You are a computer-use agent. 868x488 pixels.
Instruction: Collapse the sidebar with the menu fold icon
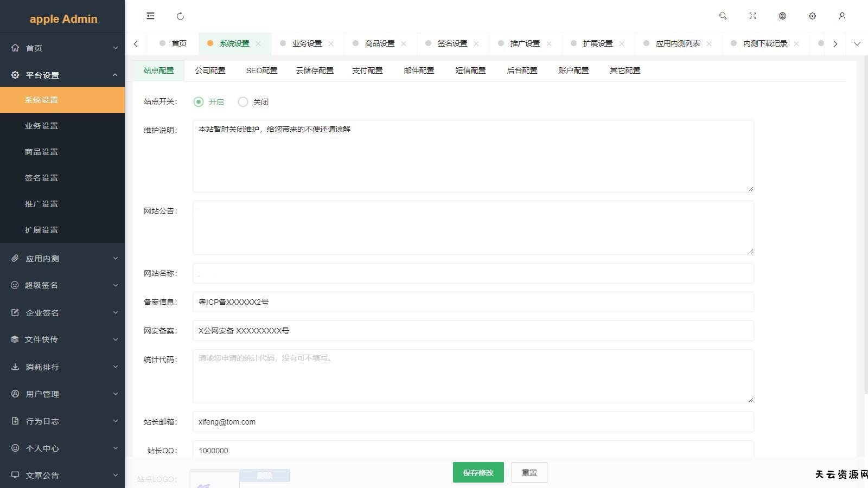click(151, 16)
